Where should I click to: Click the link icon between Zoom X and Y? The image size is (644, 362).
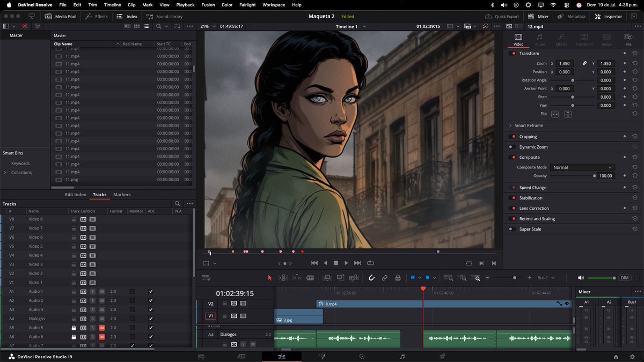coord(585,63)
